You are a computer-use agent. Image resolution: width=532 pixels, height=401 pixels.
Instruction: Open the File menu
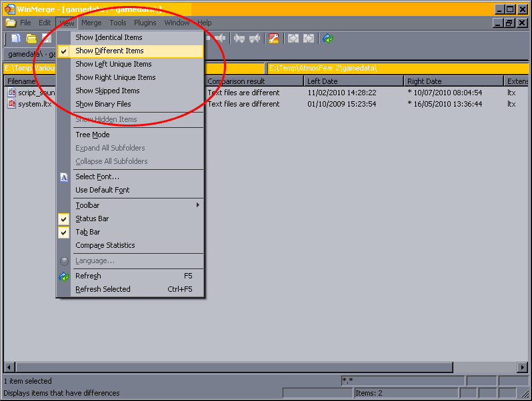click(25, 23)
